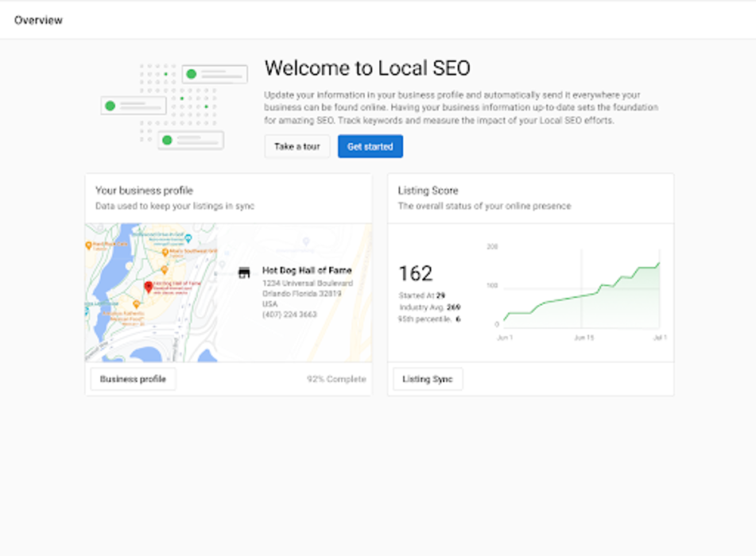Click the Jun 15 point on the score chart

[x=583, y=295]
